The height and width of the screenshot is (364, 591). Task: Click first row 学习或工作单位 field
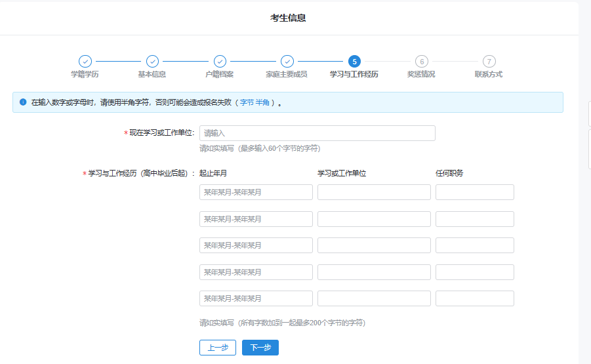tap(374, 192)
